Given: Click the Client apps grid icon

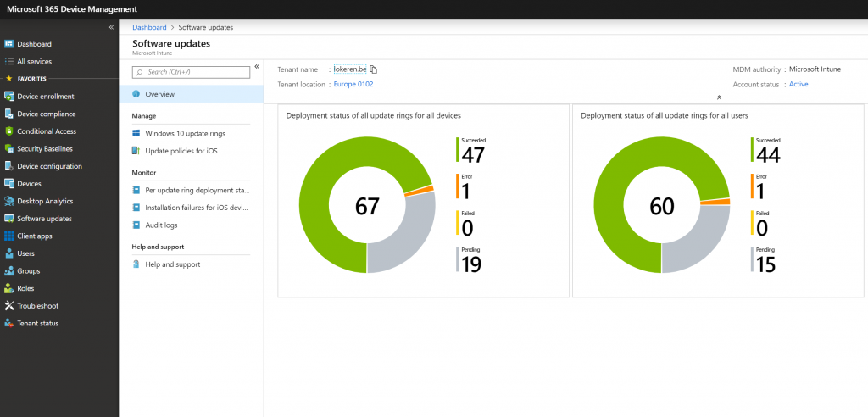Looking at the screenshot, I should 8,236.
